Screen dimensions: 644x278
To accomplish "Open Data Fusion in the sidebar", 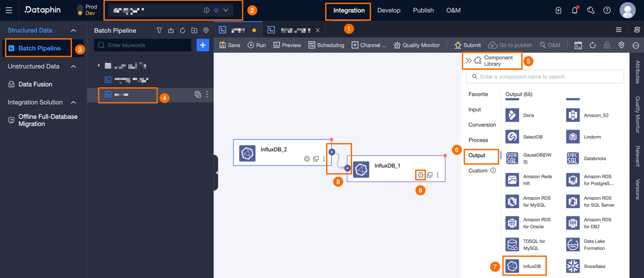I will (x=35, y=84).
